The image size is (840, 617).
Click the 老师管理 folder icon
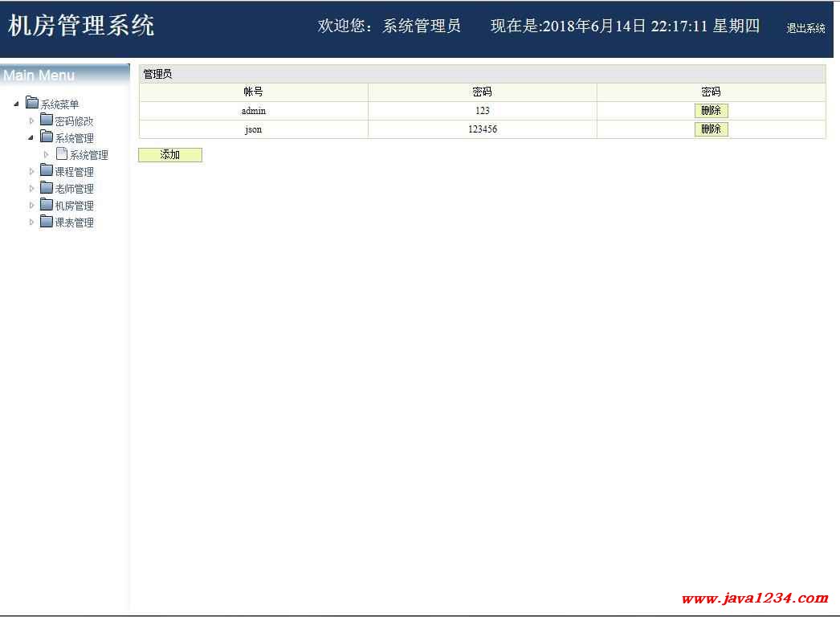click(x=47, y=188)
